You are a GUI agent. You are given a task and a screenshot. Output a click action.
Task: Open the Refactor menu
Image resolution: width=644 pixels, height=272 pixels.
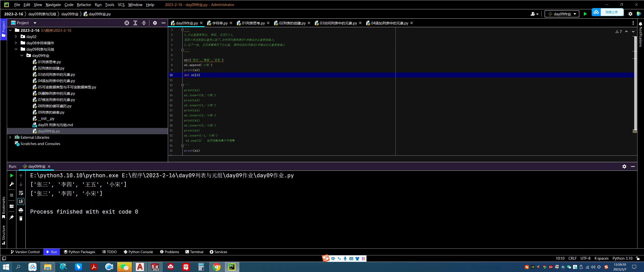[84, 5]
